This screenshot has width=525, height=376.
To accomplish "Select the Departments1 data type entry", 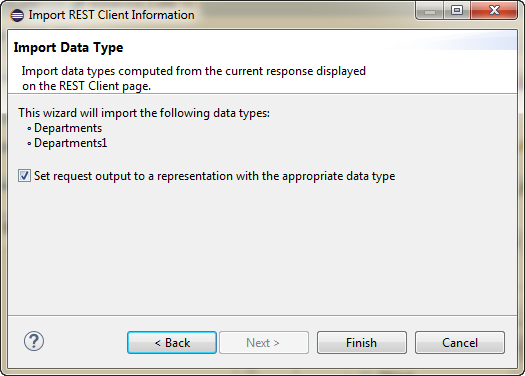I will (71, 143).
